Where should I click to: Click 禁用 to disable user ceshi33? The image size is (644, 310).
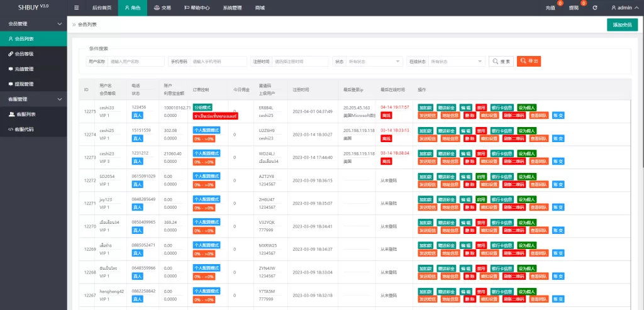(481, 108)
